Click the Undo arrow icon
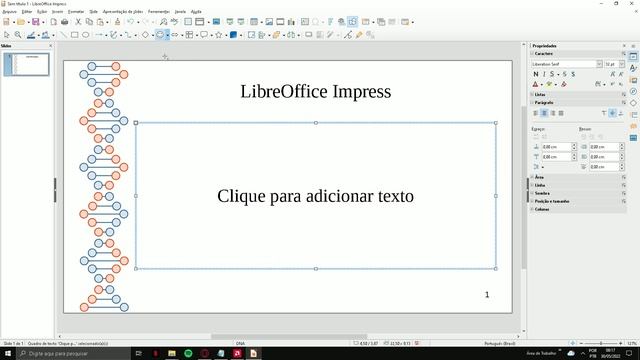This screenshot has width=640, height=360. click(x=130, y=22)
